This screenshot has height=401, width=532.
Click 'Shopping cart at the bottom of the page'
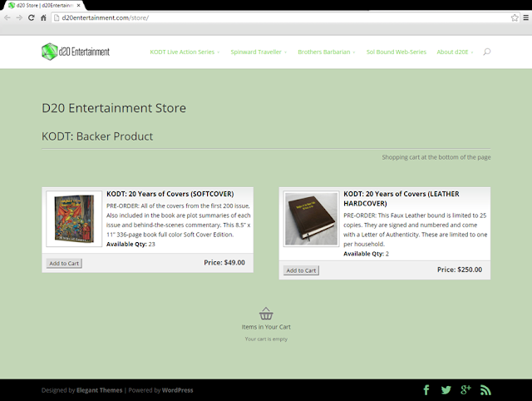436,157
